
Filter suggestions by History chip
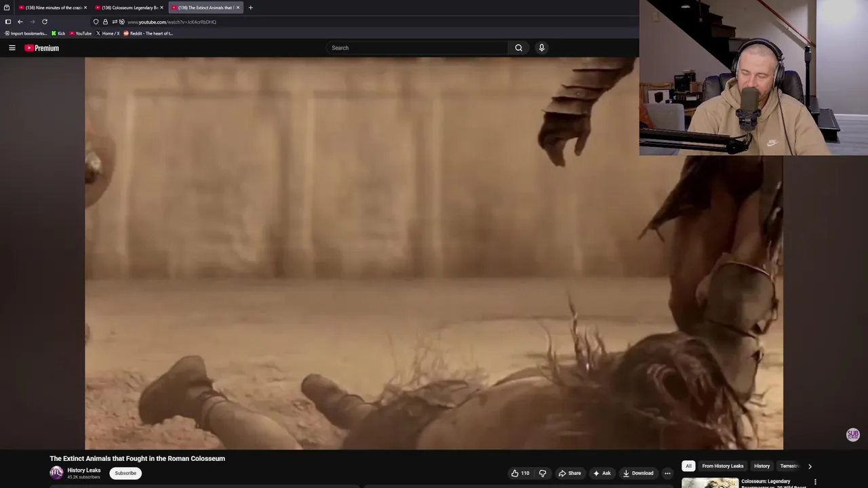pos(762,466)
